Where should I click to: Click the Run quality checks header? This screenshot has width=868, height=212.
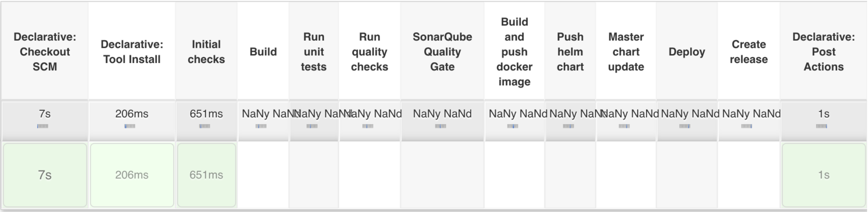pos(370,52)
